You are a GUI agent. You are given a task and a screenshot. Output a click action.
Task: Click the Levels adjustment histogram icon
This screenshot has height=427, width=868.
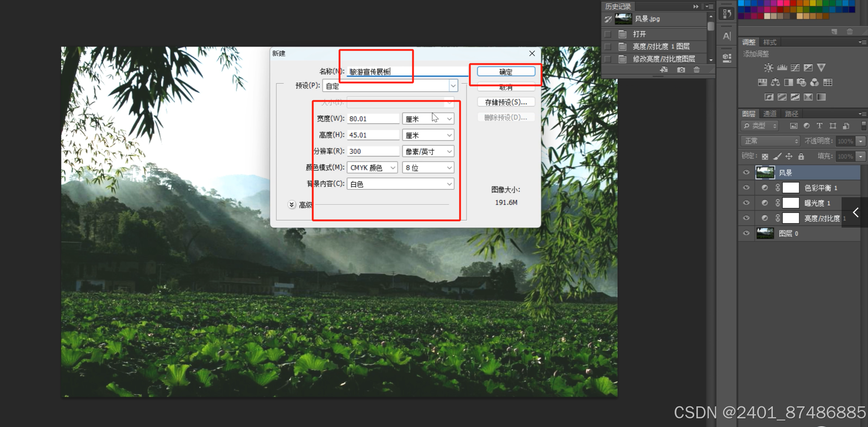[782, 68]
